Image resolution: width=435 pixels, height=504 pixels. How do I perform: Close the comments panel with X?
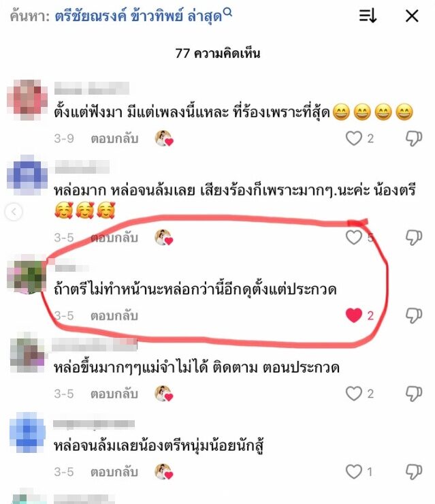click(412, 16)
